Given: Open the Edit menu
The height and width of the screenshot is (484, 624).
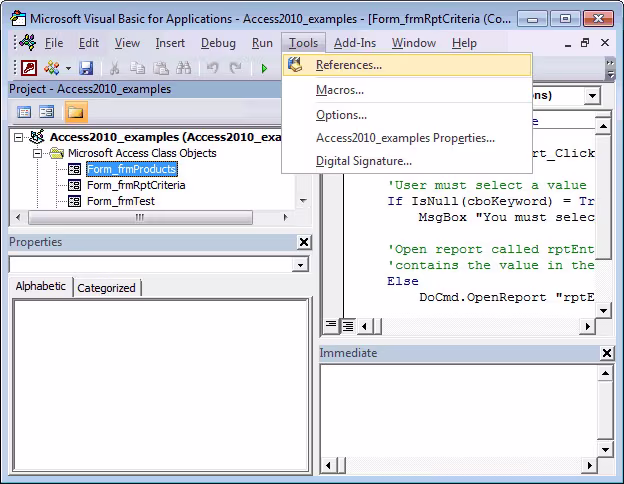Looking at the screenshot, I should pos(88,43).
